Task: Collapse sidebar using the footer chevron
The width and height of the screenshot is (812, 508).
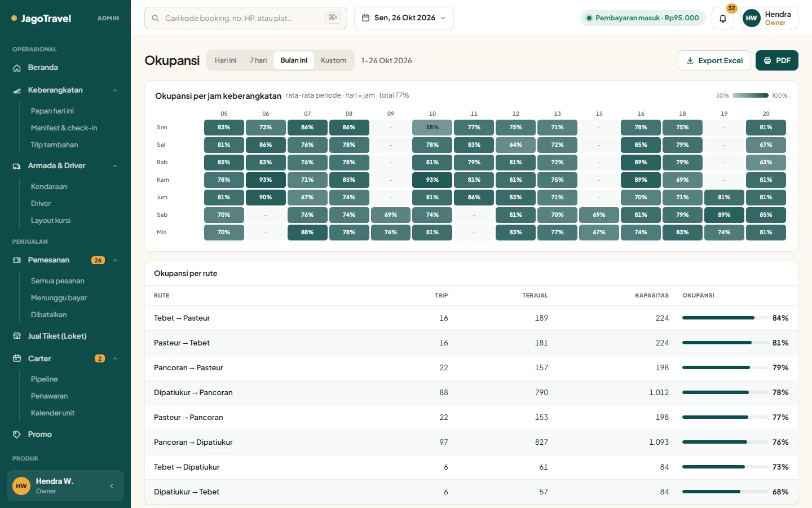Action: click(x=112, y=486)
